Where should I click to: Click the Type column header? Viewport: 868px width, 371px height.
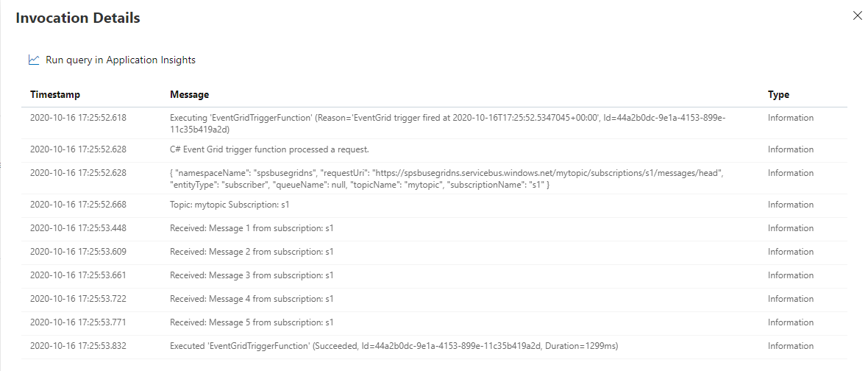[778, 94]
